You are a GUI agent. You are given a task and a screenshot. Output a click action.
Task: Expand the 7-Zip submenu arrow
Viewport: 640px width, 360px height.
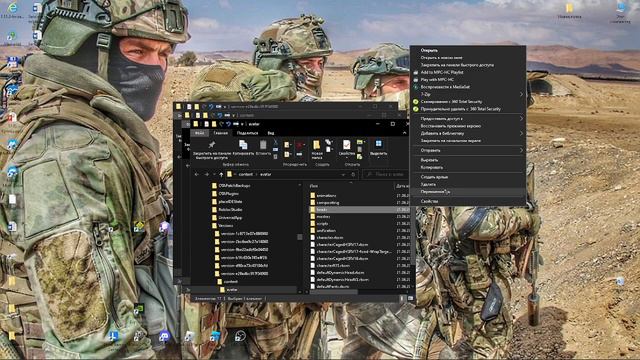pyautogui.click(x=521, y=94)
